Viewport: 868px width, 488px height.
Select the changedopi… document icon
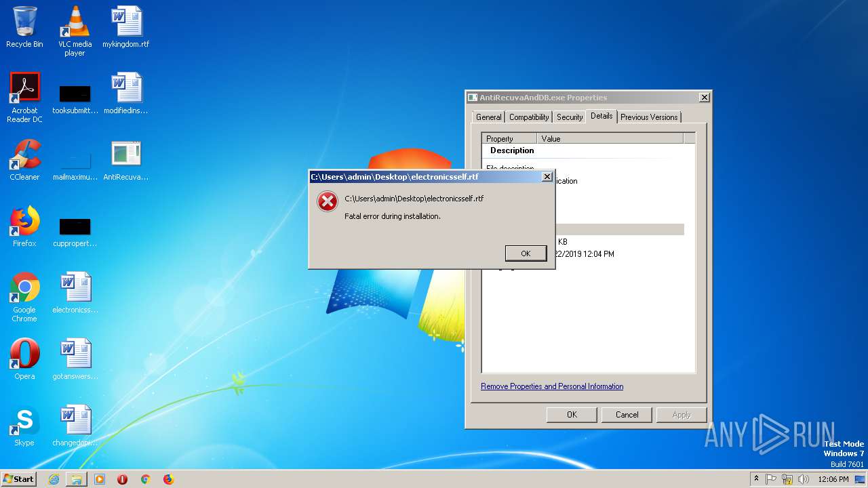(x=75, y=426)
